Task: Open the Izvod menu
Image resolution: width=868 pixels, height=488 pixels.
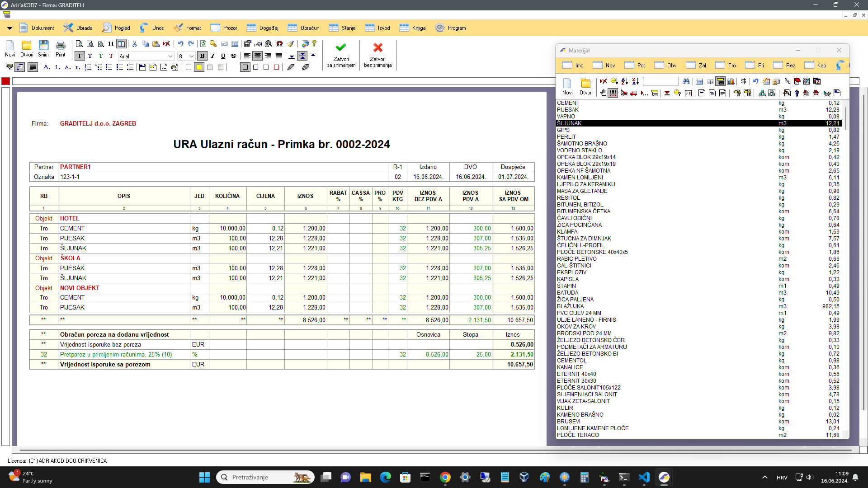Action: (x=377, y=28)
